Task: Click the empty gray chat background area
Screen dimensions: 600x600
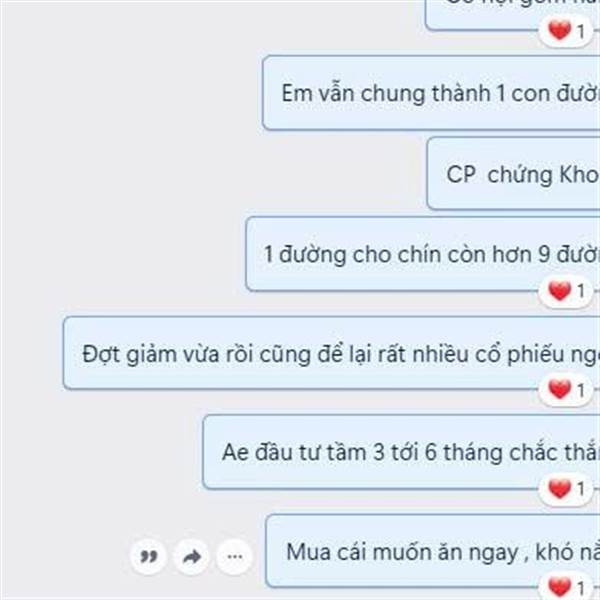Action: click(x=126, y=153)
